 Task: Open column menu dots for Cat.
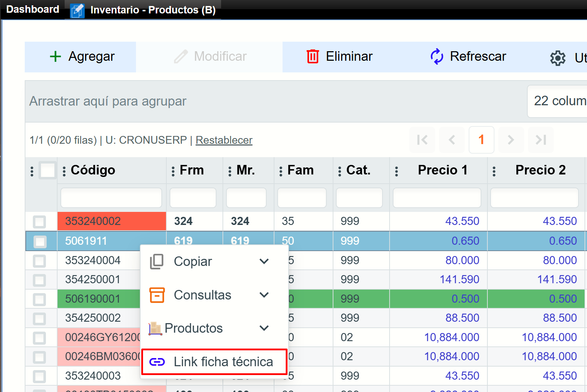click(x=339, y=171)
